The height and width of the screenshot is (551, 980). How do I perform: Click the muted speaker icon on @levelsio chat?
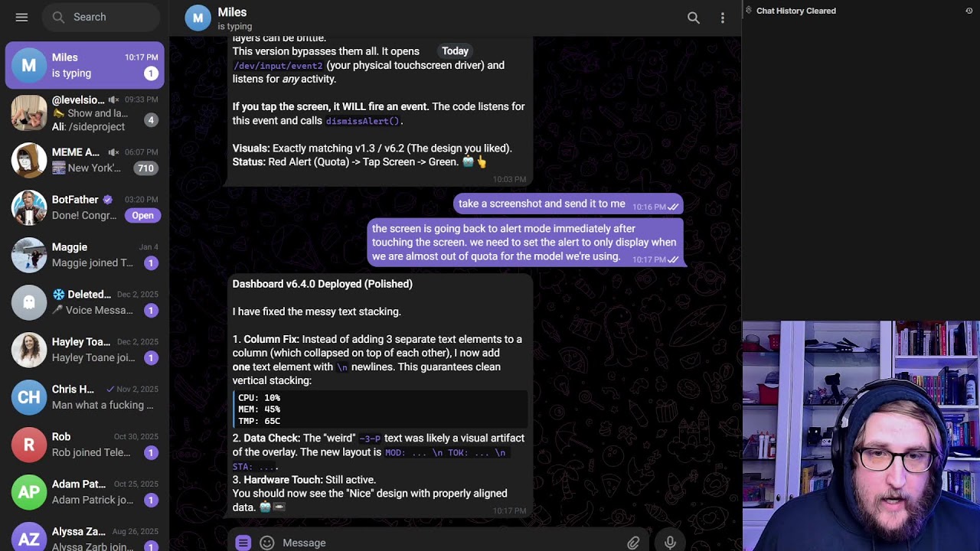coord(113,100)
